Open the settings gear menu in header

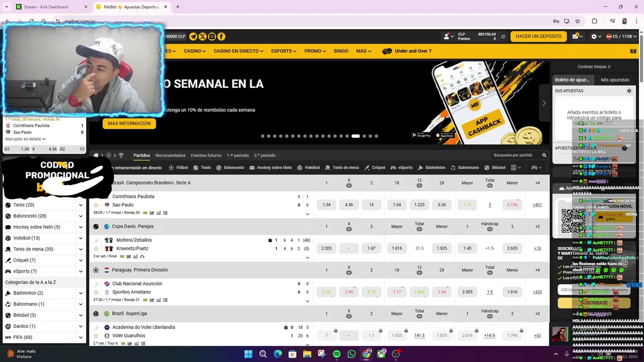(x=596, y=37)
